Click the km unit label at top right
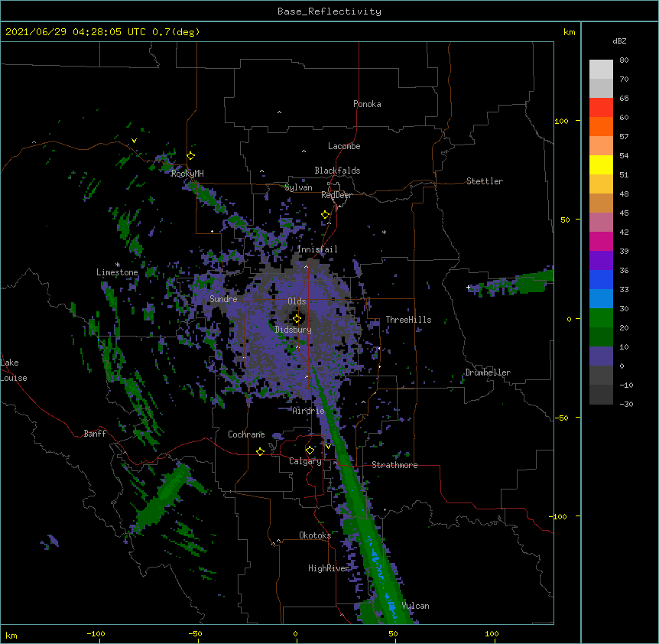 [x=570, y=32]
